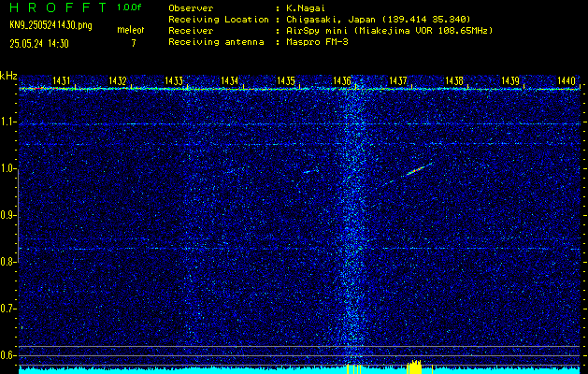Click the meteor label above the count
Image resolution: width=588 pixels, height=374 pixels.
click(131, 30)
